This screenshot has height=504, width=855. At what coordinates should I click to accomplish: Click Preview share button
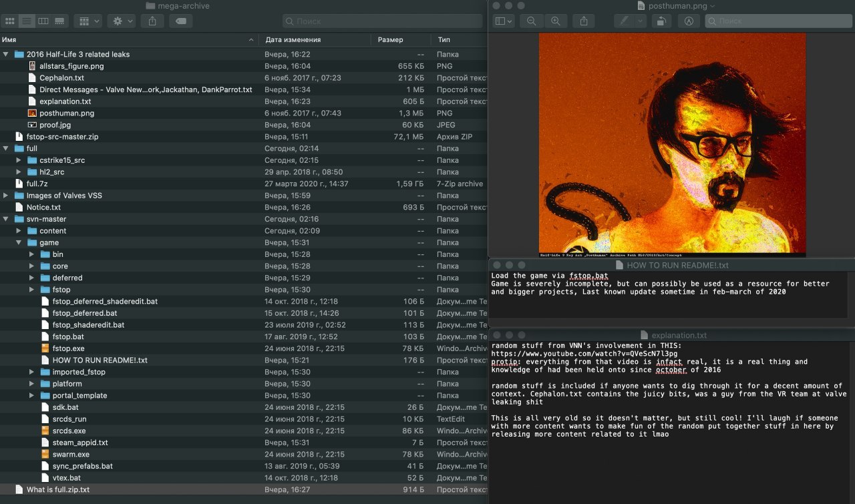[x=584, y=21]
